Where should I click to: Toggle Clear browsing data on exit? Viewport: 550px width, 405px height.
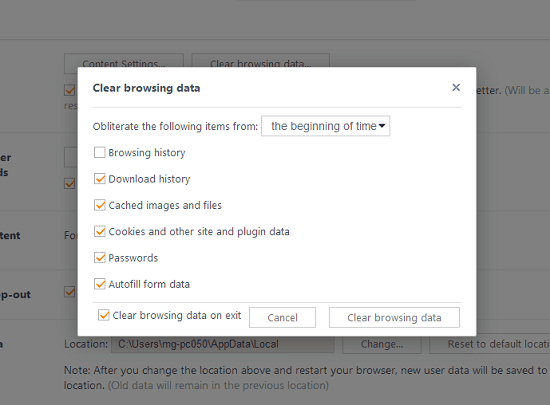(104, 315)
